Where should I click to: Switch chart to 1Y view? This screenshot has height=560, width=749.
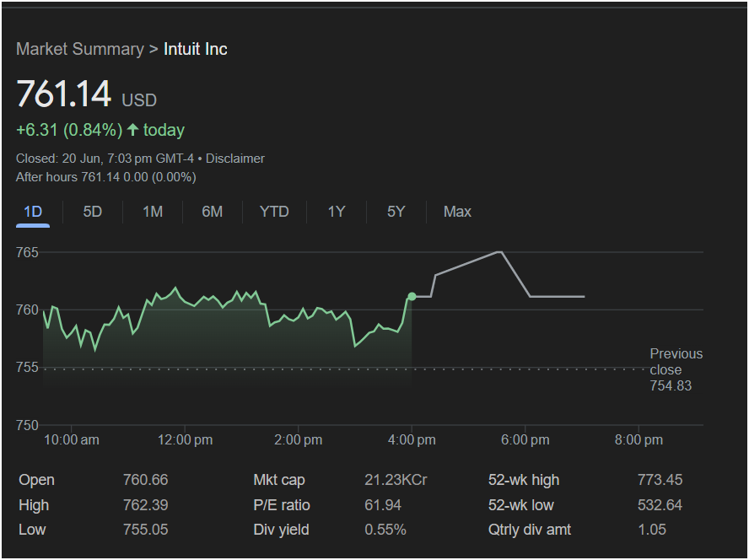click(337, 212)
